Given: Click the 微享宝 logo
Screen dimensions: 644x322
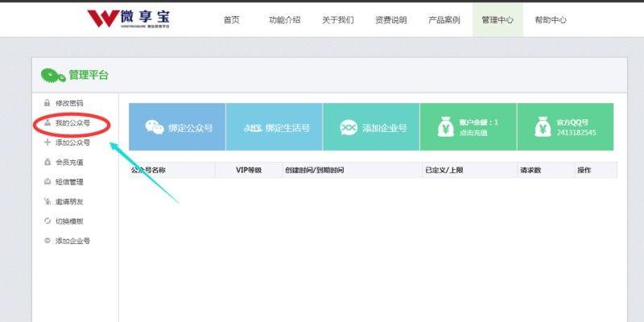Looking at the screenshot, I should 128,19.
